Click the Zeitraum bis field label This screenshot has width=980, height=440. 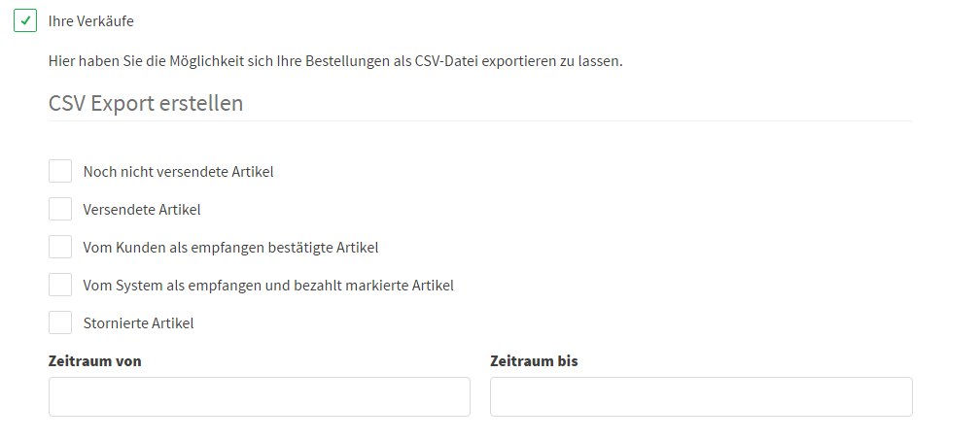[x=534, y=361]
